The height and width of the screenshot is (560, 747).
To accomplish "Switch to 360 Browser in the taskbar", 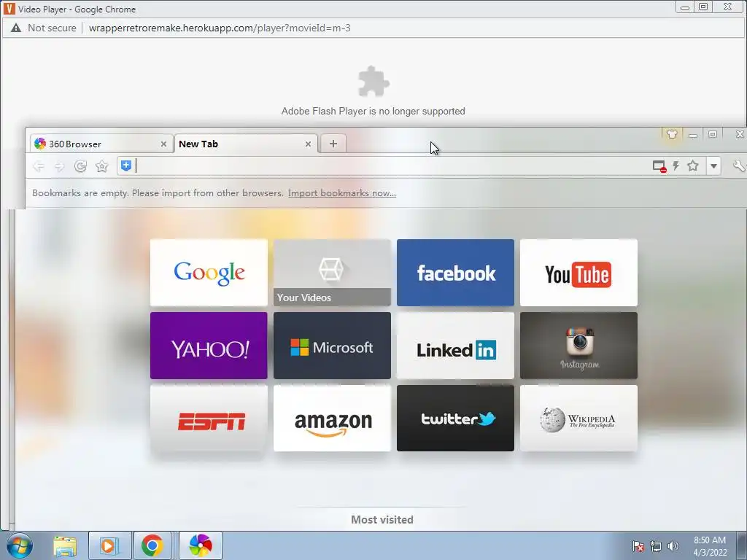I will click(x=200, y=545).
